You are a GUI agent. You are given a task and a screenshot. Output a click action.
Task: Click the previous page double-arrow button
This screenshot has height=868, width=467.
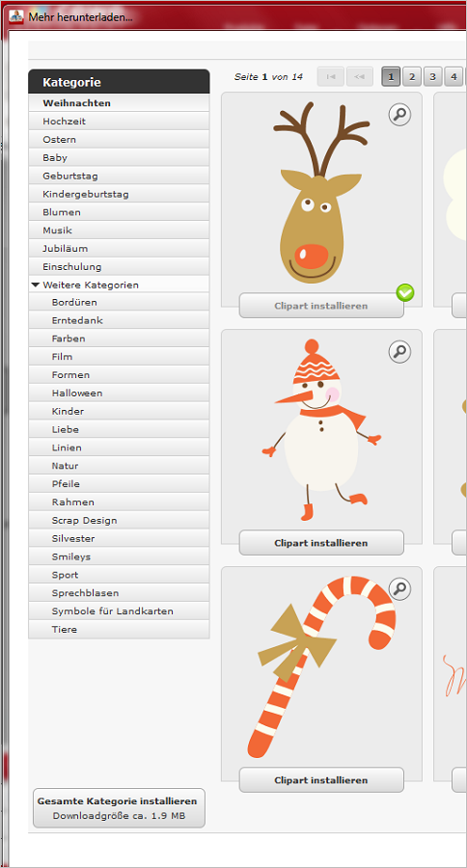click(360, 77)
